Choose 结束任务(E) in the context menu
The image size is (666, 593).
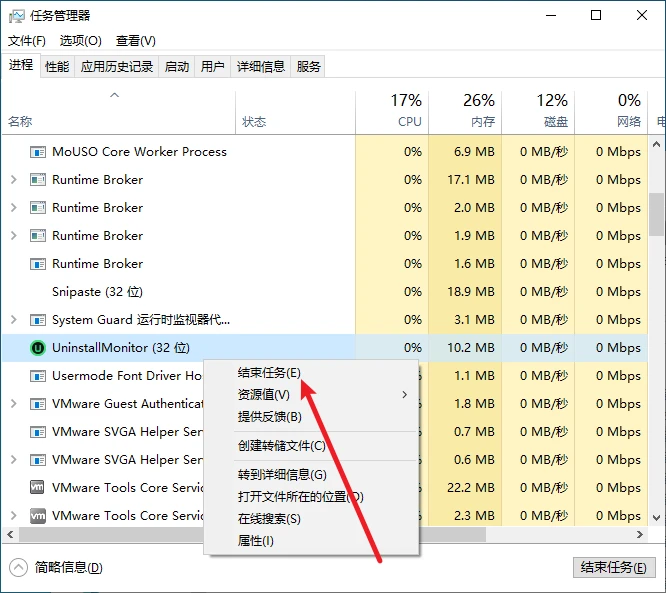311,373
